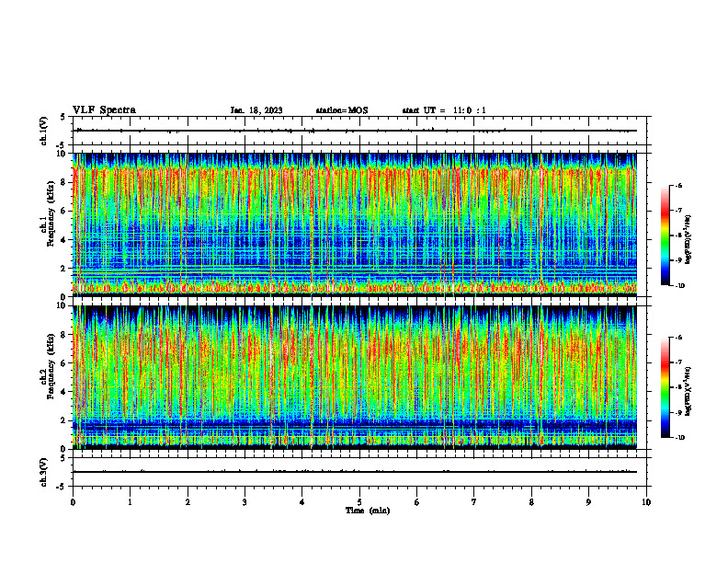Image resolution: width=728 pixels, height=563 pixels.
Task: Click time axis tick label "2"
Action: pyautogui.click(x=188, y=502)
